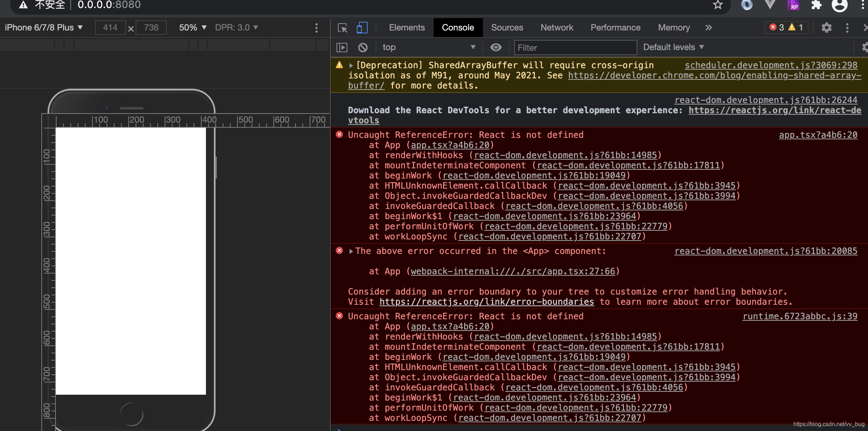Show the console sidebar panel icon

[x=342, y=48]
